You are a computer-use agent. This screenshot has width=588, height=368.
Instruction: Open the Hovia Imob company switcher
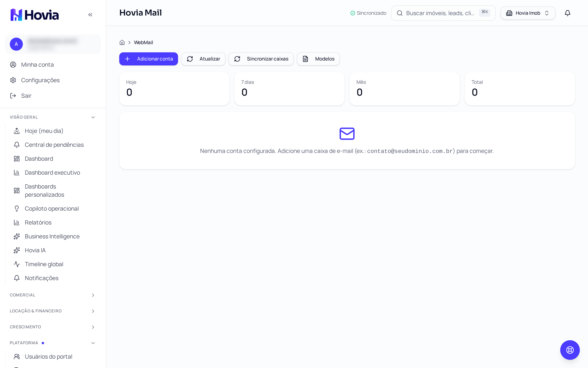(x=528, y=13)
